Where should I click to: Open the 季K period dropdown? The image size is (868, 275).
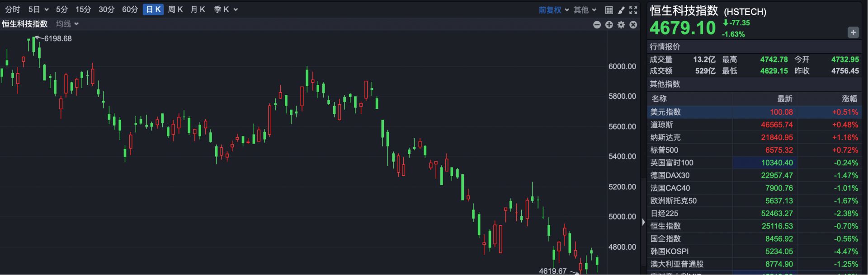(x=226, y=9)
